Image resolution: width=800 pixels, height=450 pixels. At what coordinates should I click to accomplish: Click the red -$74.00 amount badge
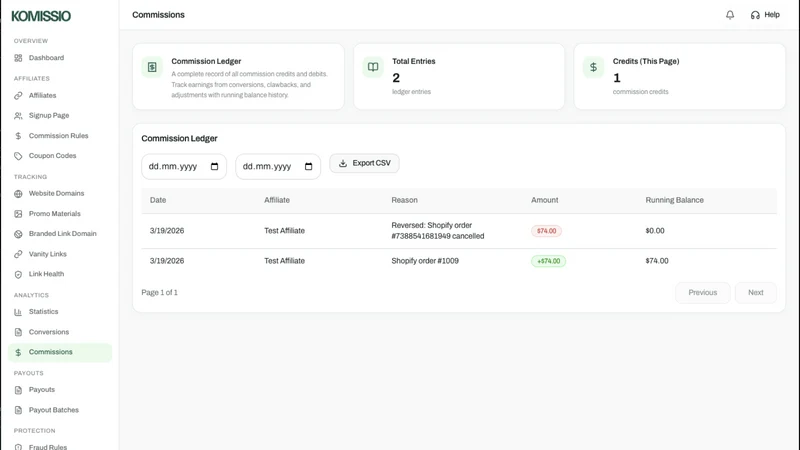pos(546,231)
